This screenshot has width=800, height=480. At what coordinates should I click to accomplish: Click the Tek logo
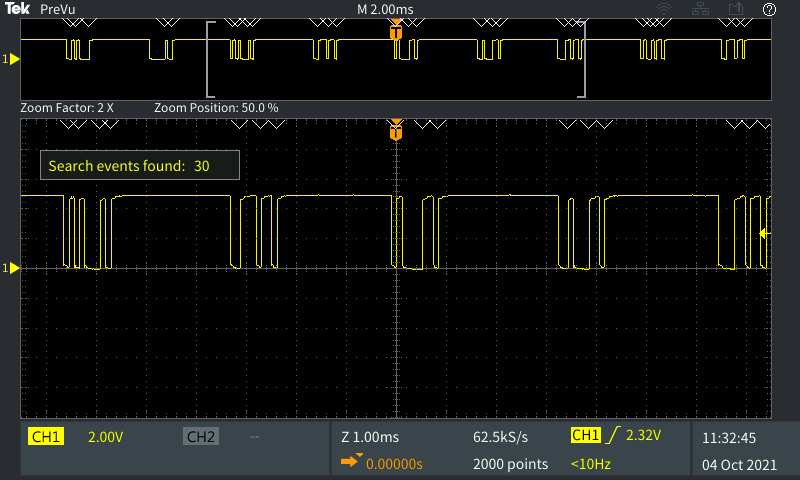click(17, 9)
